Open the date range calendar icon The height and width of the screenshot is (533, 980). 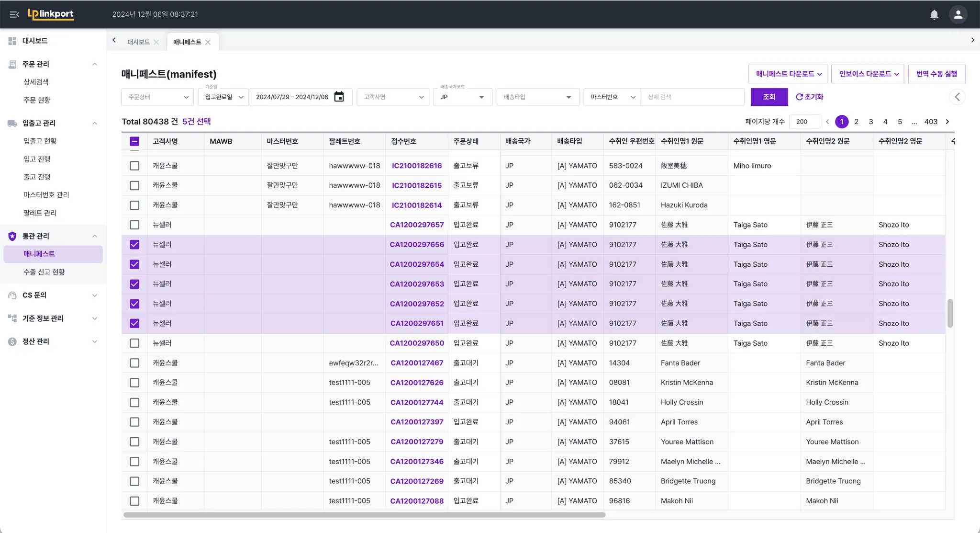click(339, 97)
